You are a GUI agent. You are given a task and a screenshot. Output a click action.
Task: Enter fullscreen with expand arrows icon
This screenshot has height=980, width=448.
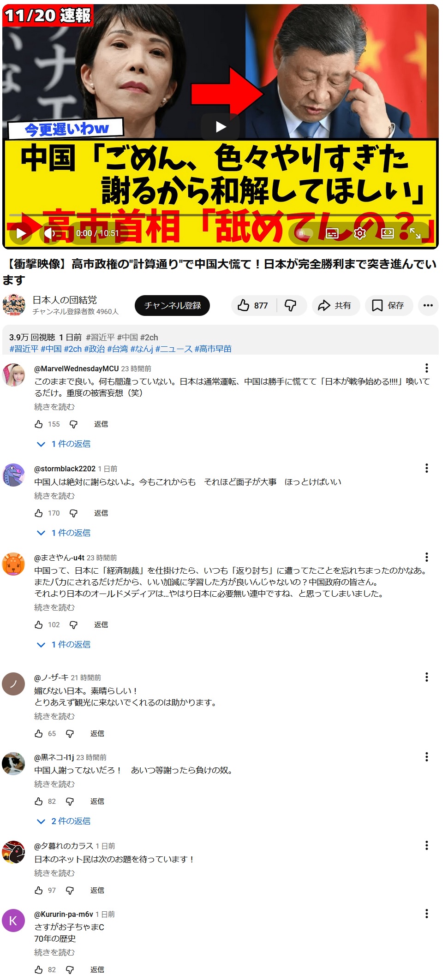point(415,233)
